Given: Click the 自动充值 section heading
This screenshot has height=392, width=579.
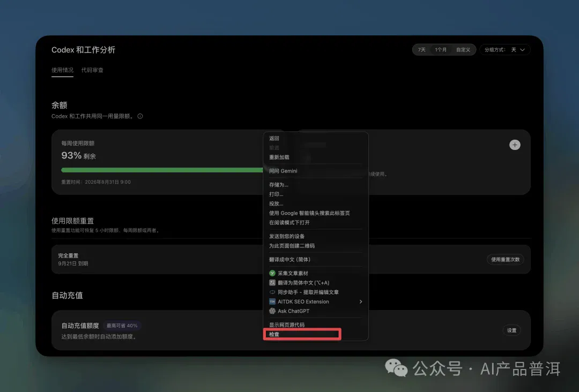Looking at the screenshot, I should [x=67, y=296].
